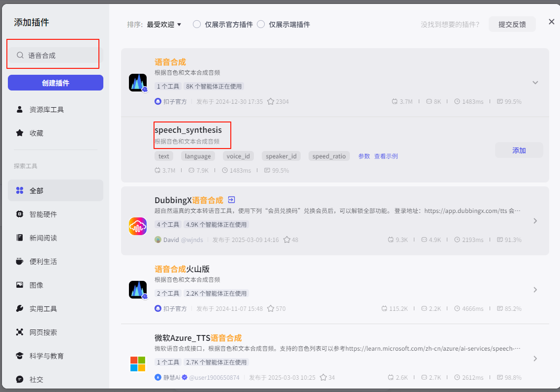Click the DubbingX plugin logo
560x392 pixels.
tap(138, 226)
